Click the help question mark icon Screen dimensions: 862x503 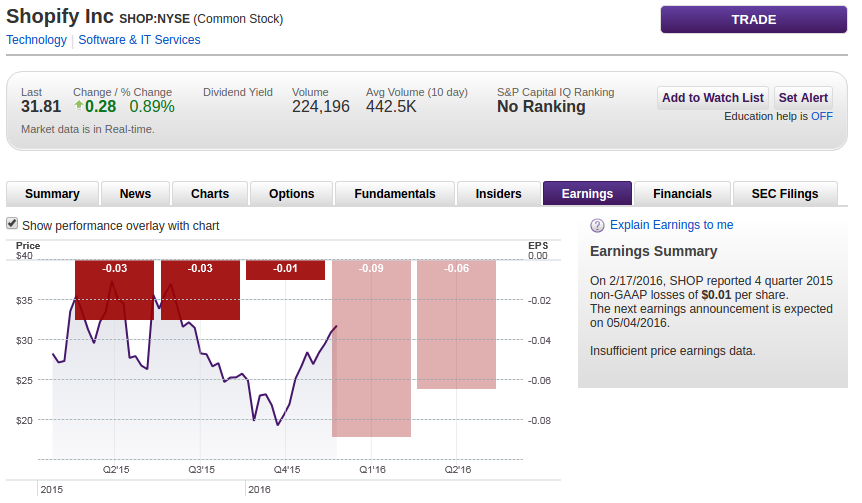[597, 225]
